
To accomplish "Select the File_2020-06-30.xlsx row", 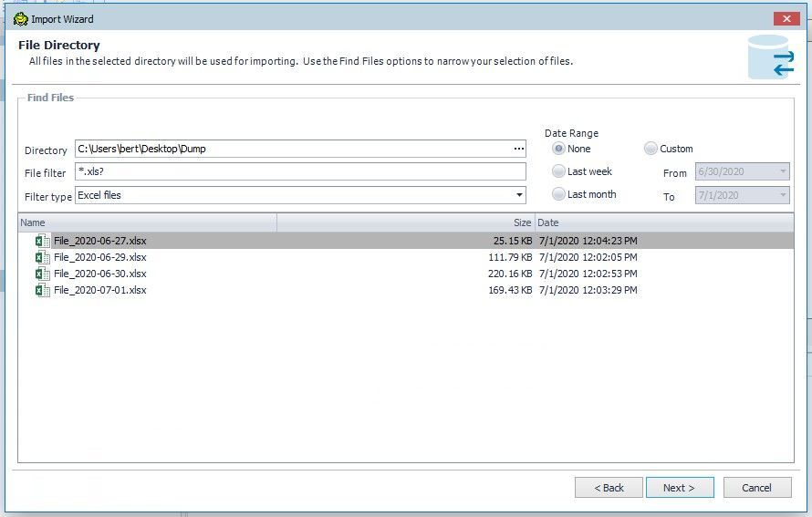I will 406,274.
